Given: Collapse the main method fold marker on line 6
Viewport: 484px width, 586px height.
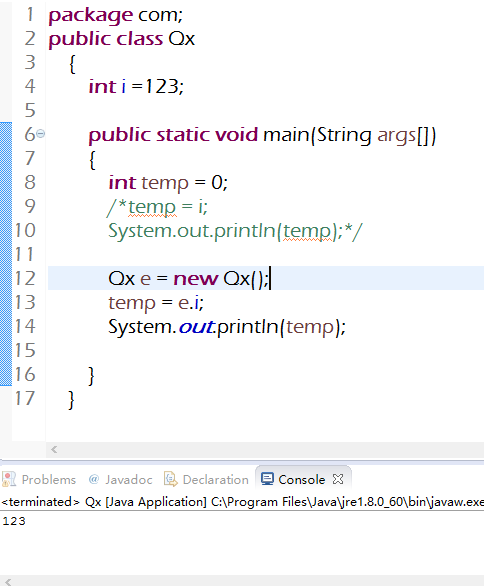Looking at the screenshot, I should pos(41,134).
